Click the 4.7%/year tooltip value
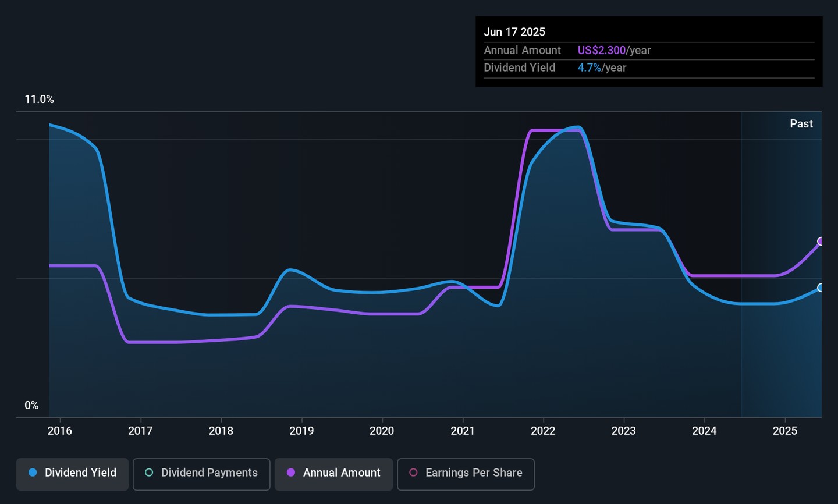Screen dimensions: 838x504 click(602, 68)
